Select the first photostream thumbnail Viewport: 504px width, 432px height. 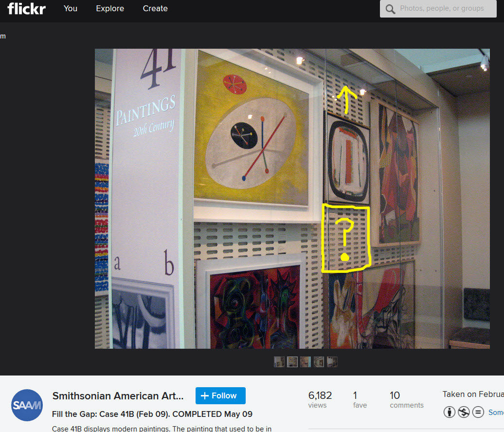pyautogui.click(x=279, y=362)
